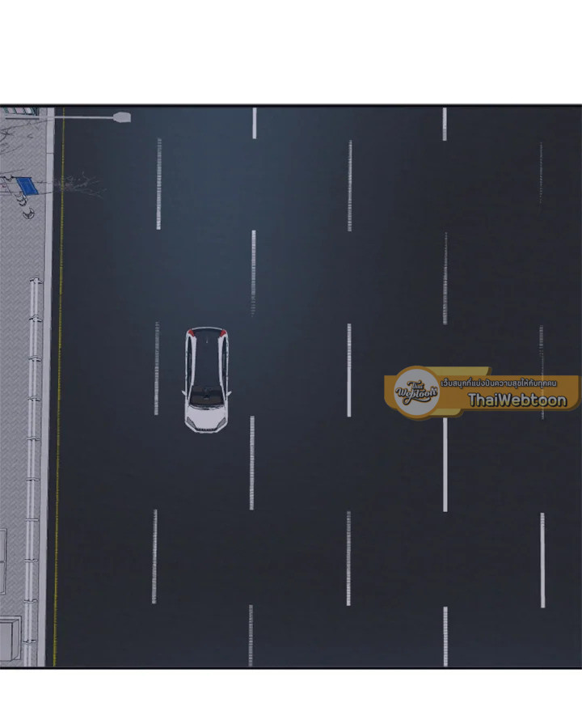Click the circular ThaiWebtoon logo badge
Viewport: 582px width, 728px height.
pos(416,392)
